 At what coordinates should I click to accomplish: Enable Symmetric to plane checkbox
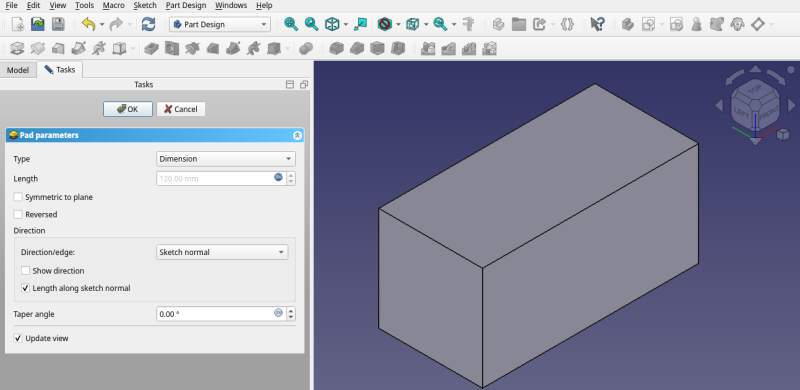point(18,197)
